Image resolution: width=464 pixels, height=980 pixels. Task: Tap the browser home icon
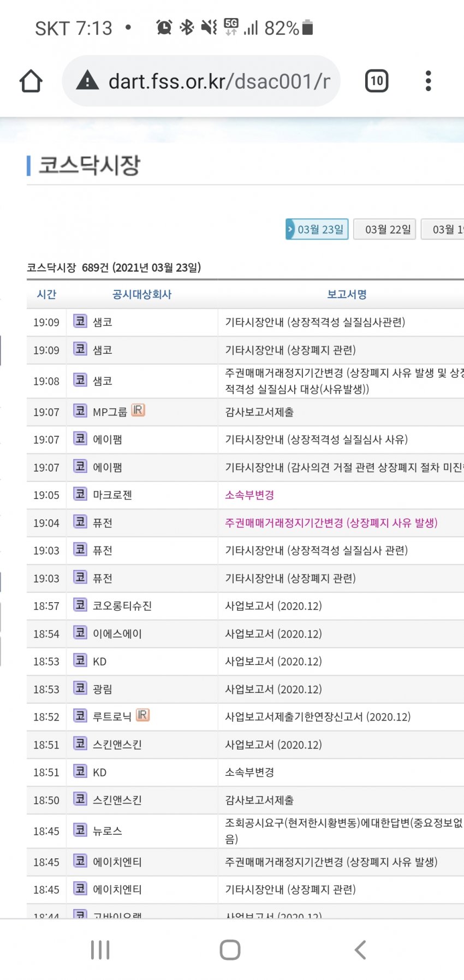coord(31,81)
